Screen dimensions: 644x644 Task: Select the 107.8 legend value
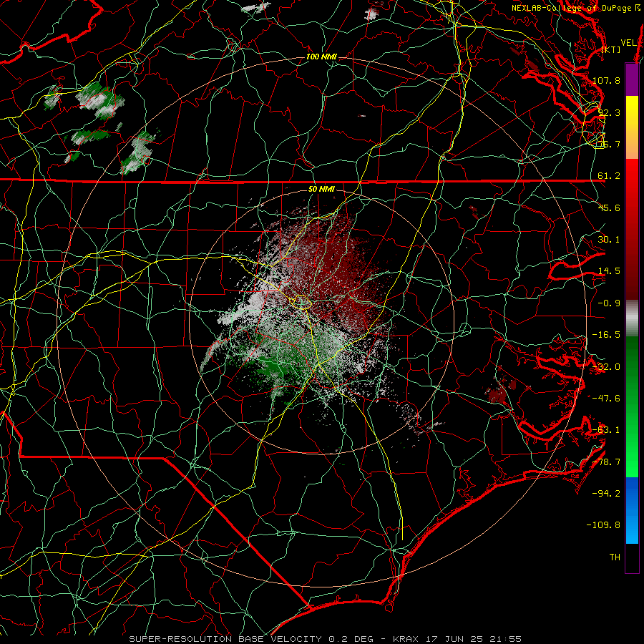pyautogui.click(x=606, y=80)
